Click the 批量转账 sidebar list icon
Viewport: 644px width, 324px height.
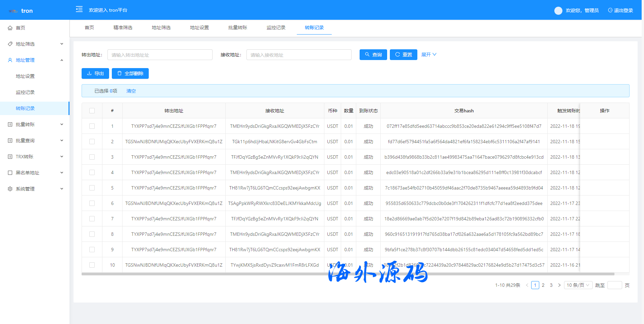pyautogui.click(x=10, y=124)
